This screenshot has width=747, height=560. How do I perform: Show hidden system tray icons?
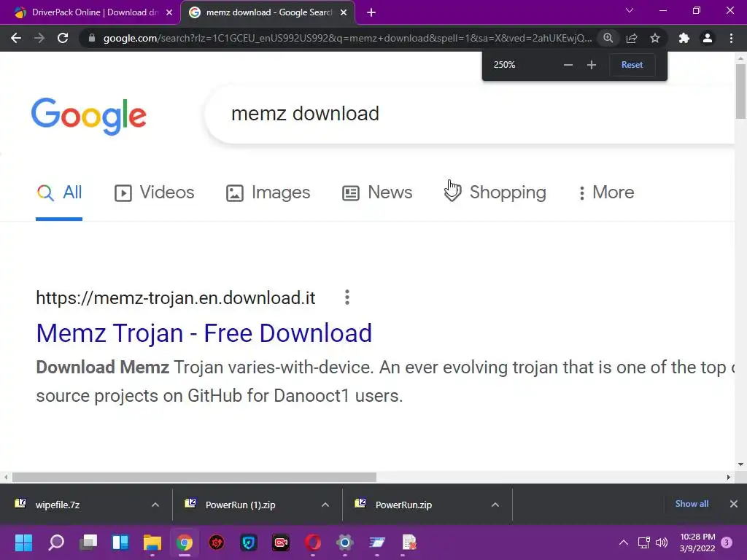[623, 542]
